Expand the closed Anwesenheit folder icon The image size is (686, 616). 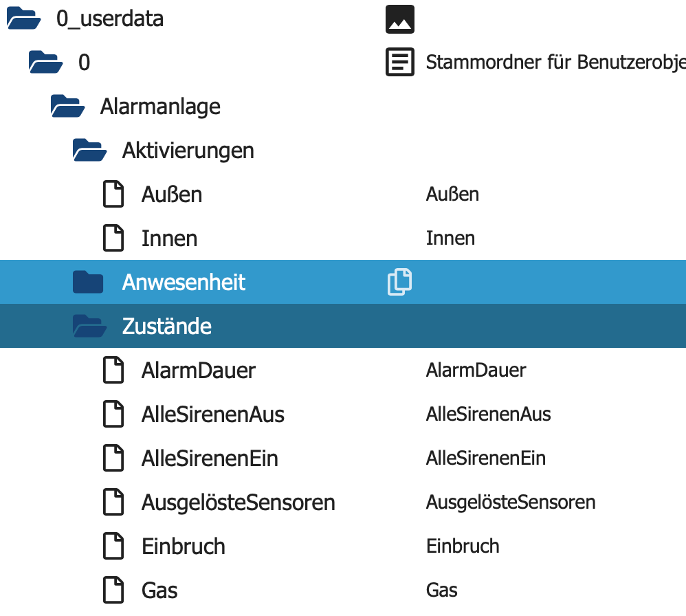click(88, 282)
